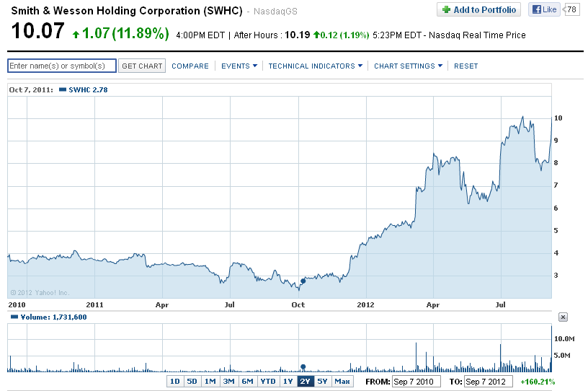Click the Oct 2011 price marker dot

click(303, 281)
